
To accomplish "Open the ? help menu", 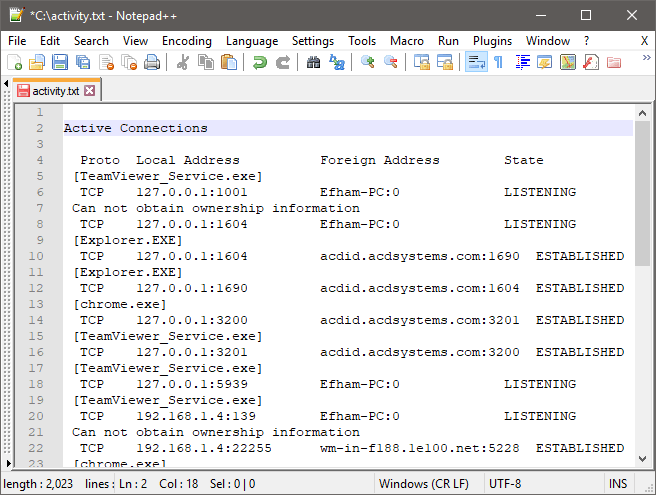I will [x=587, y=41].
